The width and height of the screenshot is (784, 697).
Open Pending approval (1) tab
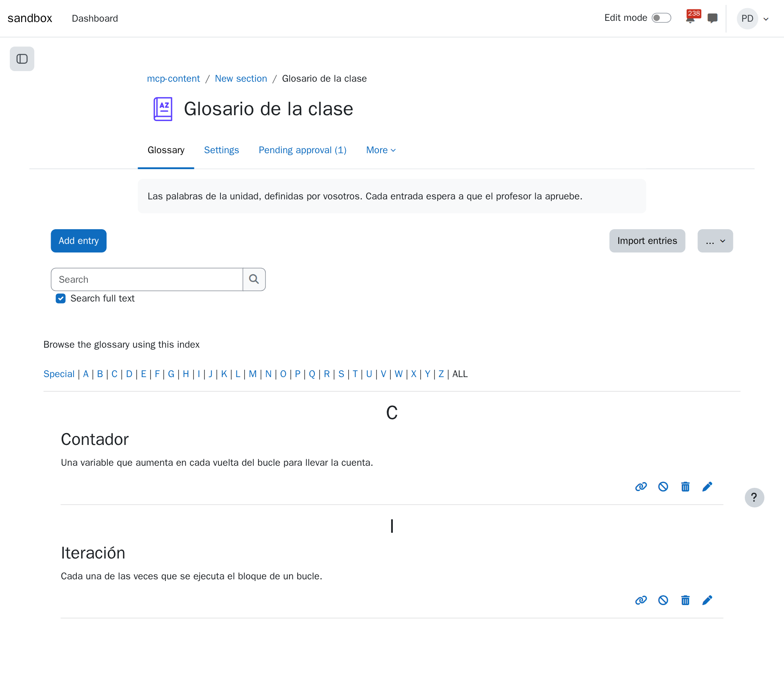[x=303, y=150]
